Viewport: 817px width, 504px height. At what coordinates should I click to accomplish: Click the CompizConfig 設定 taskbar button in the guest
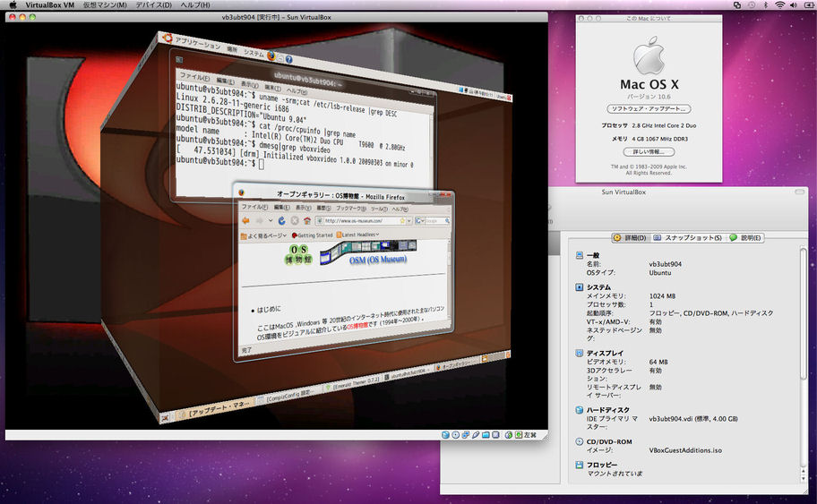pos(289,396)
